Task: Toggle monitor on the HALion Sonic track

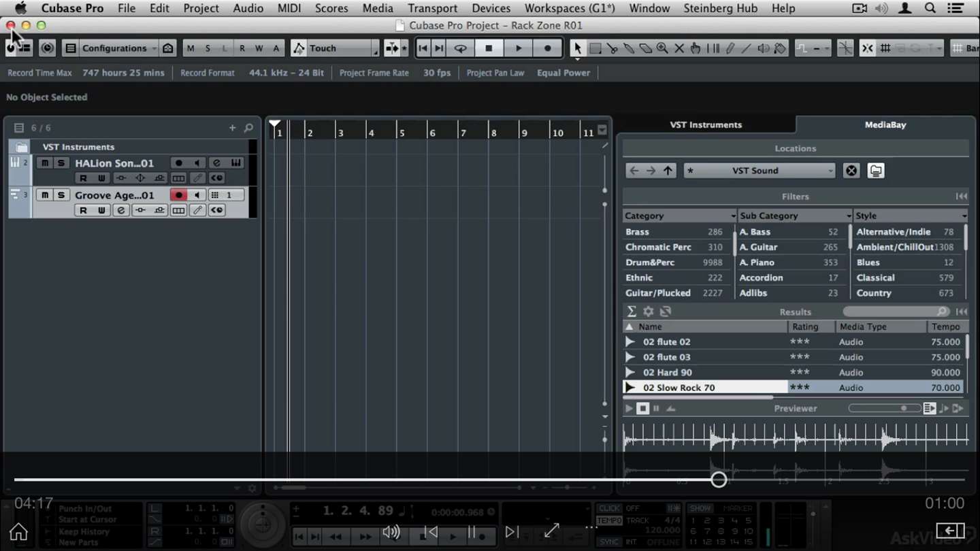Action: pos(197,163)
